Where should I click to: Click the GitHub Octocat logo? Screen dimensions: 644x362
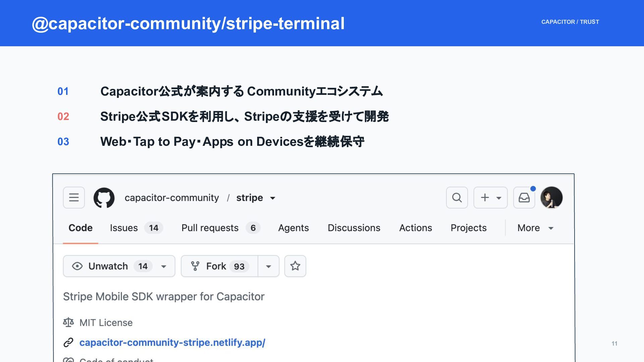point(104,197)
